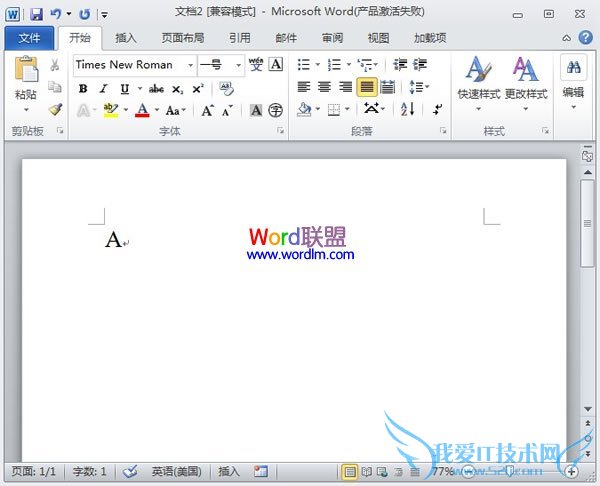Apply character border icon
The image size is (600, 486).
click(x=276, y=65)
